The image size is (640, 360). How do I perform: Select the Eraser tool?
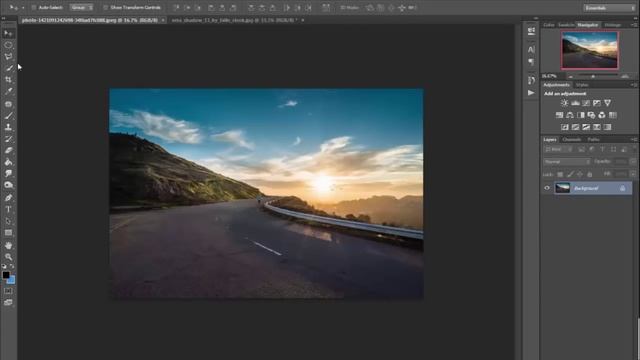(8, 150)
